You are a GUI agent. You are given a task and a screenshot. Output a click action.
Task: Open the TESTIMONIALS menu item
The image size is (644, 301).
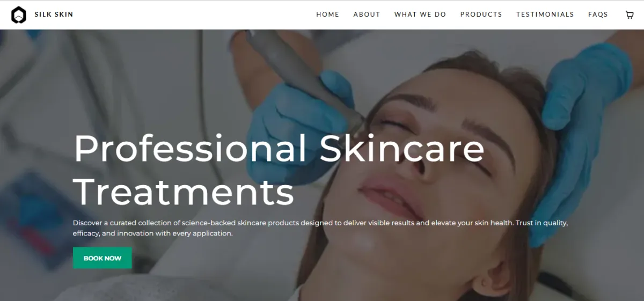545,14
